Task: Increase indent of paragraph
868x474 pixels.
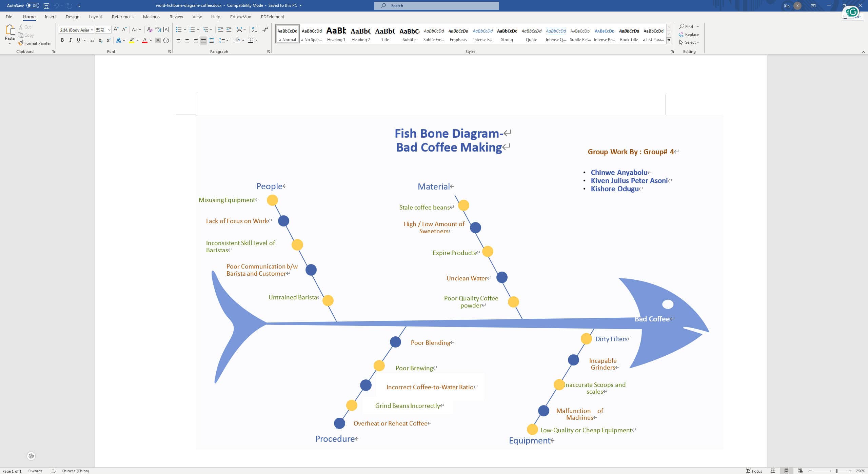Action: (x=229, y=29)
